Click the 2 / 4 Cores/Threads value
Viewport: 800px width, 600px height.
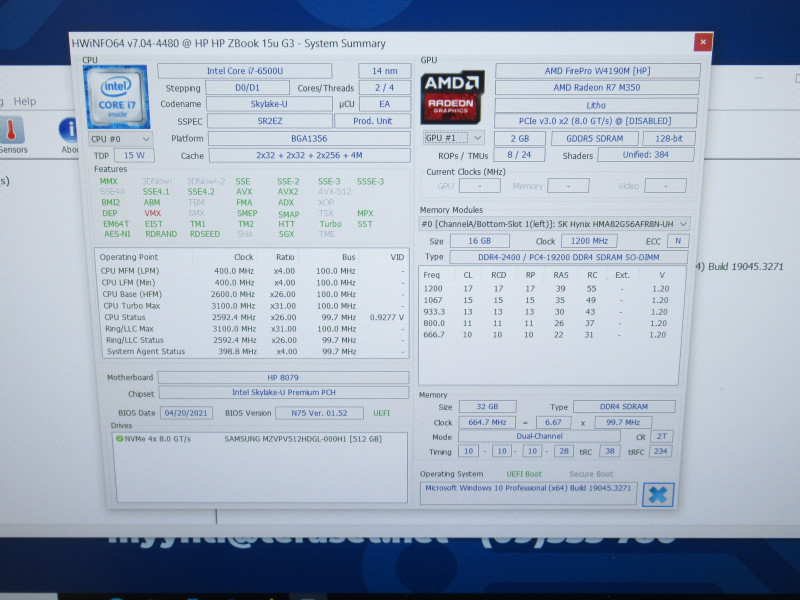point(385,88)
